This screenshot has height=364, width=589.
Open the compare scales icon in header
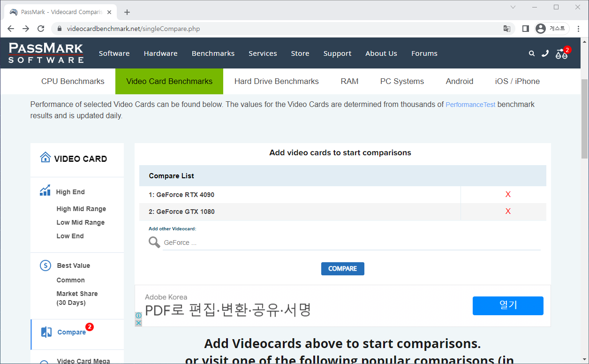coord(561,54)
